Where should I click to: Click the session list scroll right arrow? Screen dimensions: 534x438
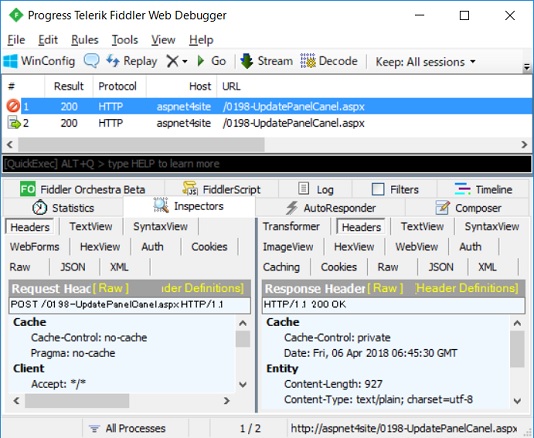[524, 144]
